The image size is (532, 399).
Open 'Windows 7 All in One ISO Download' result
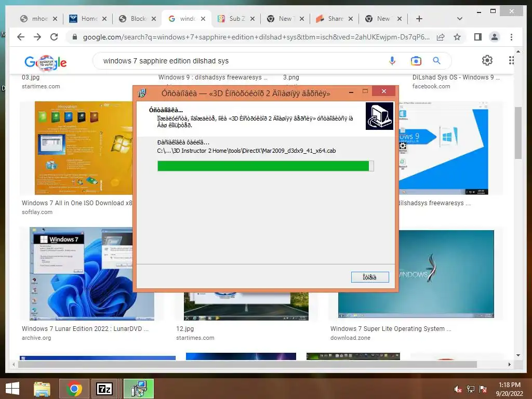tap(77, 203)
